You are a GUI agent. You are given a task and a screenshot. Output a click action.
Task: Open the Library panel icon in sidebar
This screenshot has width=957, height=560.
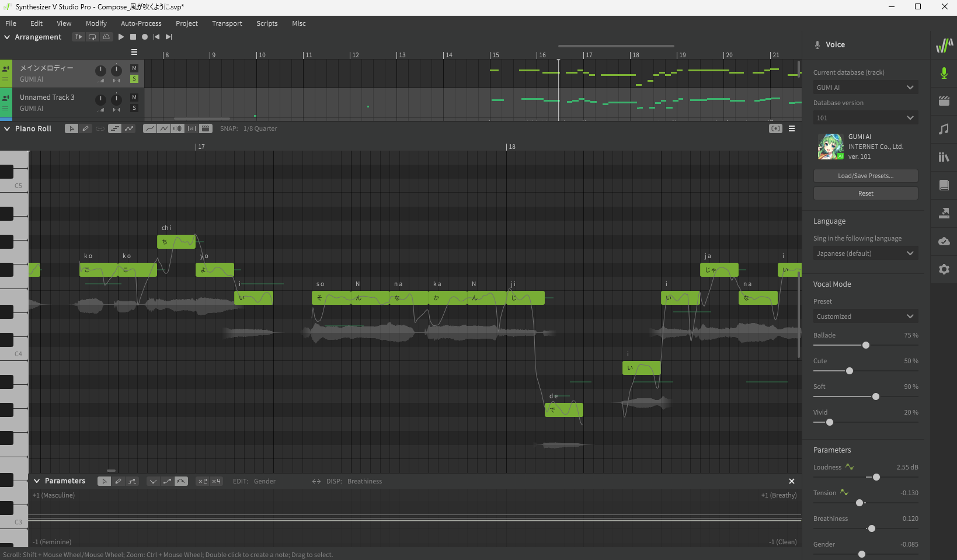(x=944, y=157)
